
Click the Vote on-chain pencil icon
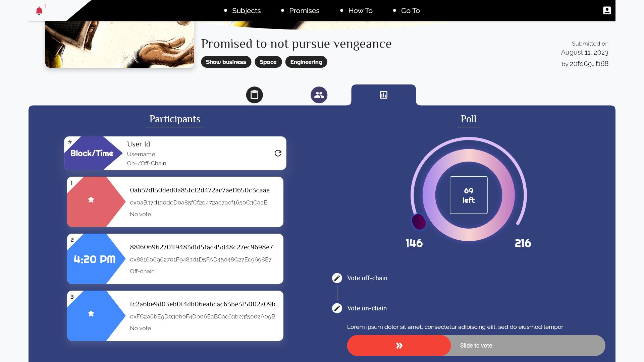337,308
